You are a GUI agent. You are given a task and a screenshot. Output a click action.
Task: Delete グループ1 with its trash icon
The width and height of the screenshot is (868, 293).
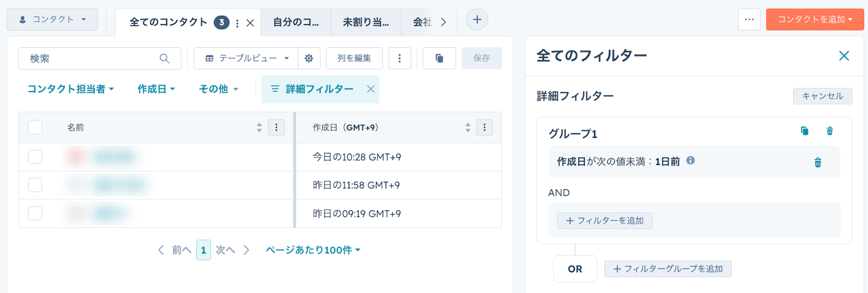coord(829,131)
